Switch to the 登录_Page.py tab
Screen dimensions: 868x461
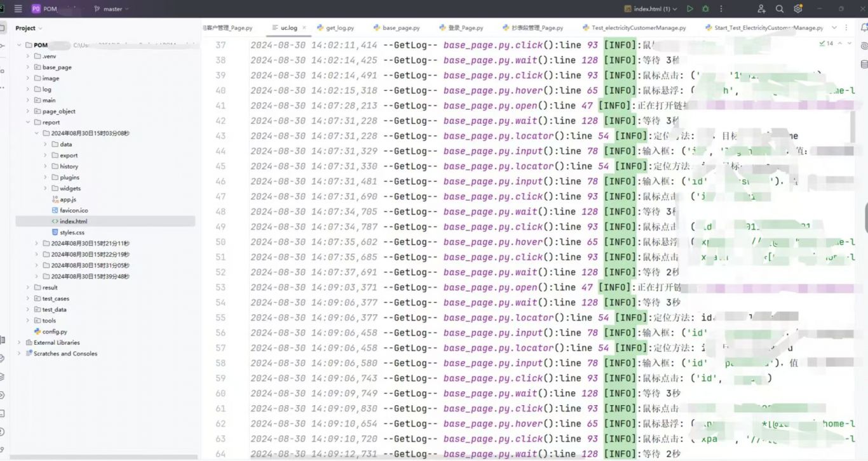coord(461,28)
